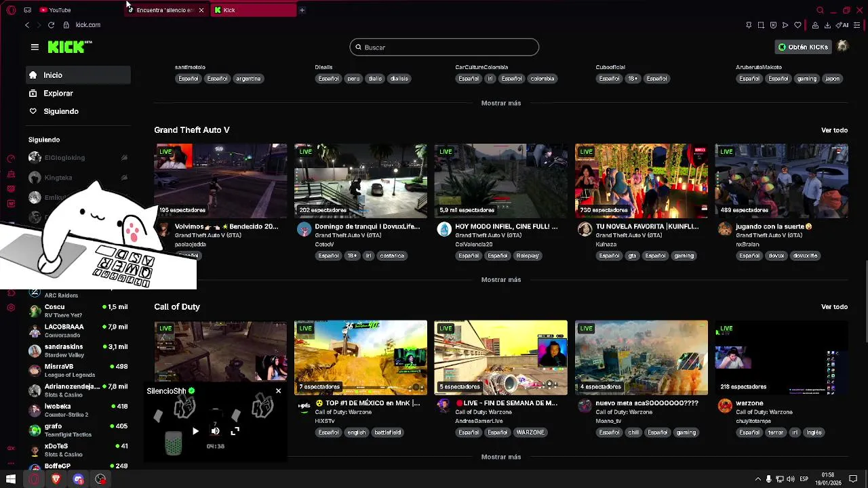Screen dimensions: 868x488
Task: Select the Kick browser tab
Action: [x=253, y=10]
